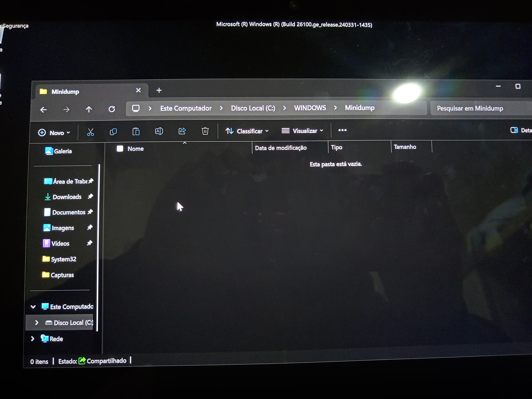Viewport: 532px width, 399px height.
Task: Toggle the Detalhes pane button
Action: [521, 130]
